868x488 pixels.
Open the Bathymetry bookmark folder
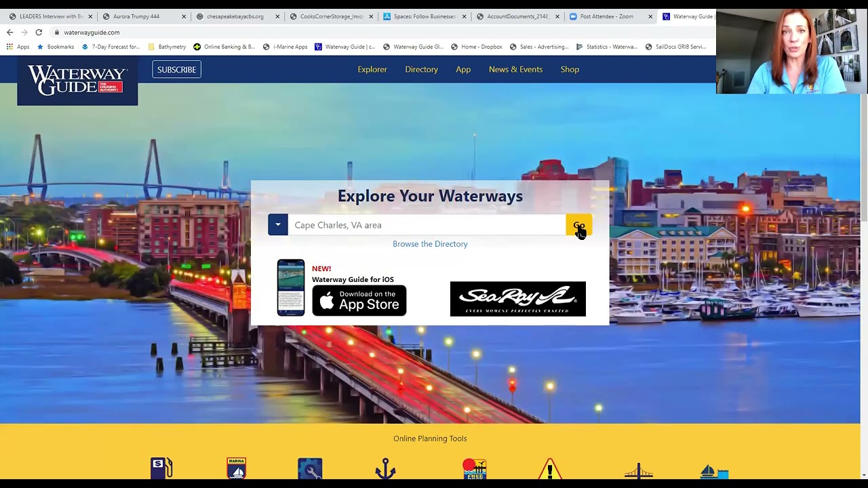pyautogui.click(x=167, y=47)
